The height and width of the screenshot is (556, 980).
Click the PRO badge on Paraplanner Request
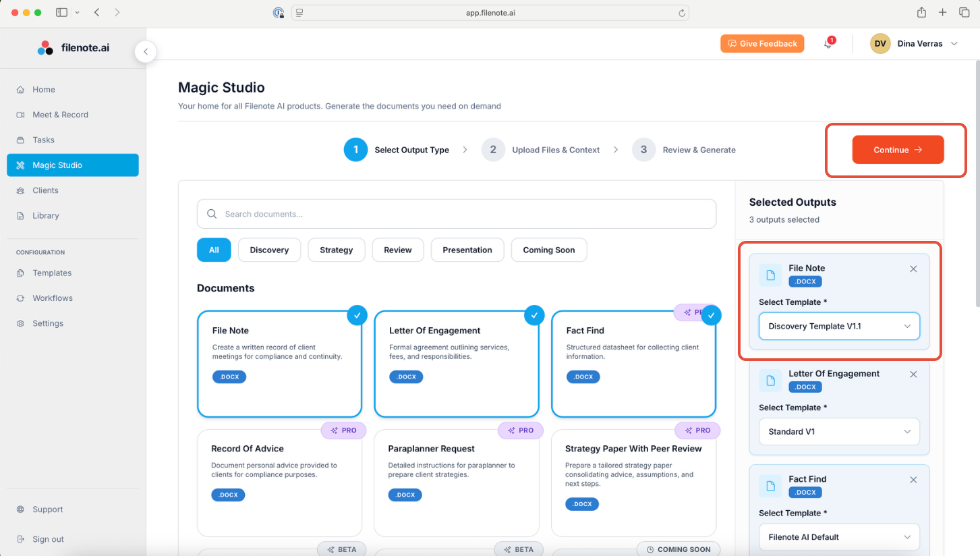[x=521, y=430]
